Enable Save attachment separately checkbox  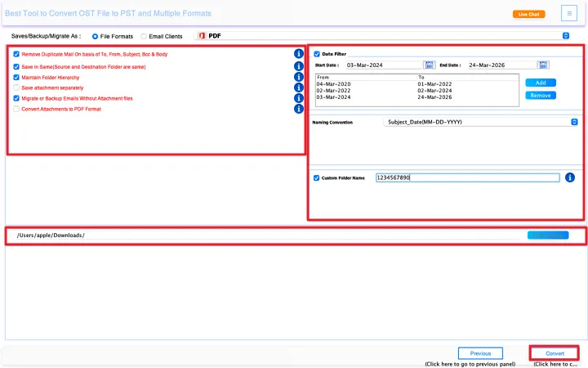16,87
